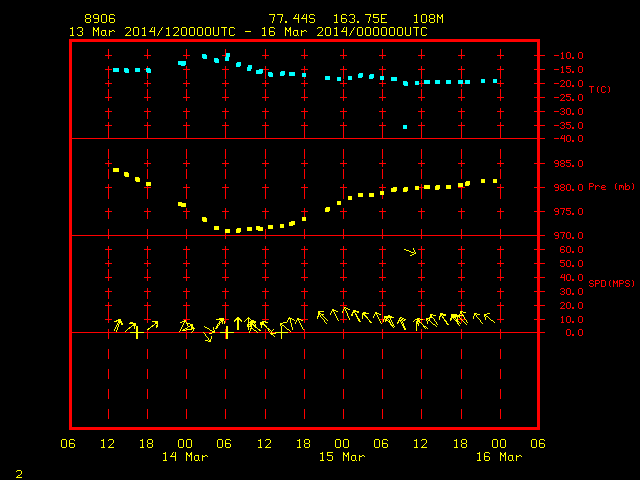
Task: Click the 16 Mar date label
Action: coord(499,457)
